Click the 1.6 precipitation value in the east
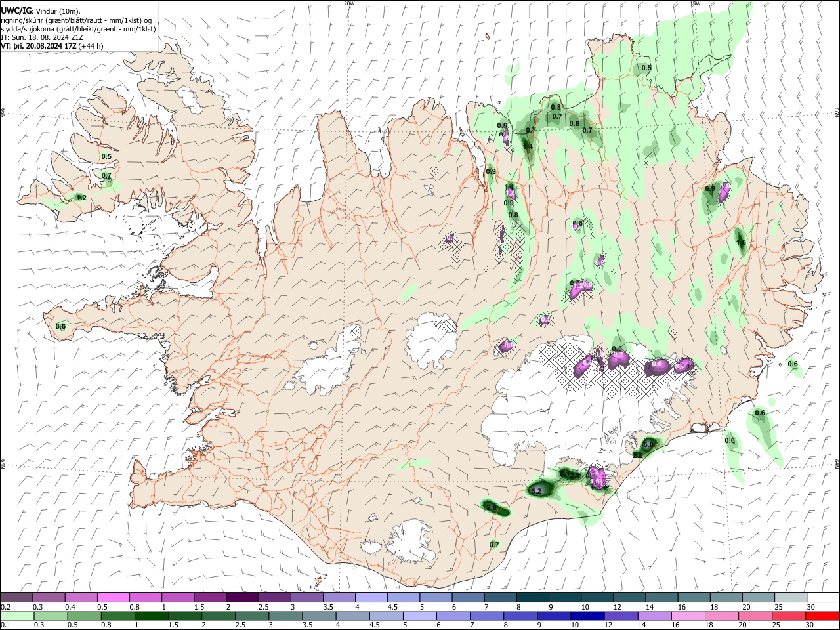 [x=742, y=242]
